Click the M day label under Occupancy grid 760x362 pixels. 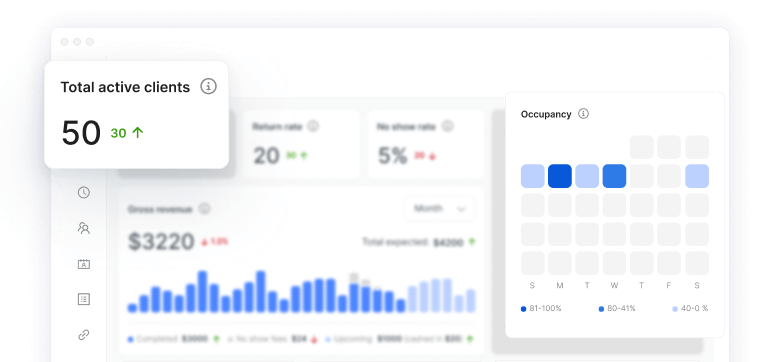tap(560, 286)
